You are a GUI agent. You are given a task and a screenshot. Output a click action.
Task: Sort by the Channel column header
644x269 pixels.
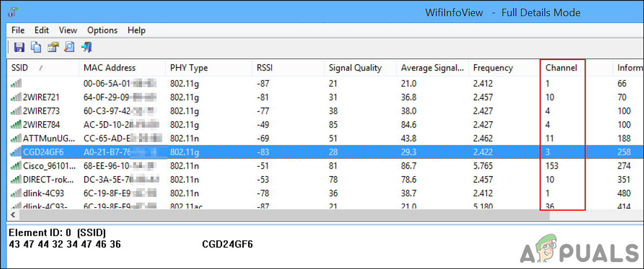(576, 68)
